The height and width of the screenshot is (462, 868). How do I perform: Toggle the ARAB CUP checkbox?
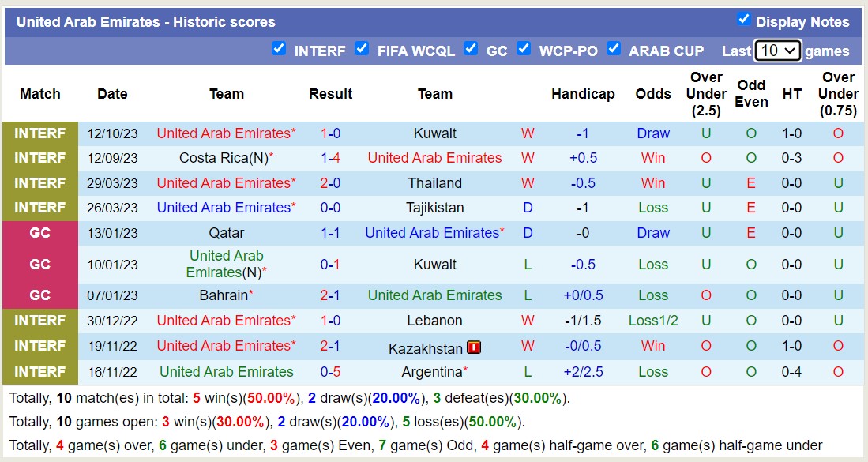pos(614,49)
